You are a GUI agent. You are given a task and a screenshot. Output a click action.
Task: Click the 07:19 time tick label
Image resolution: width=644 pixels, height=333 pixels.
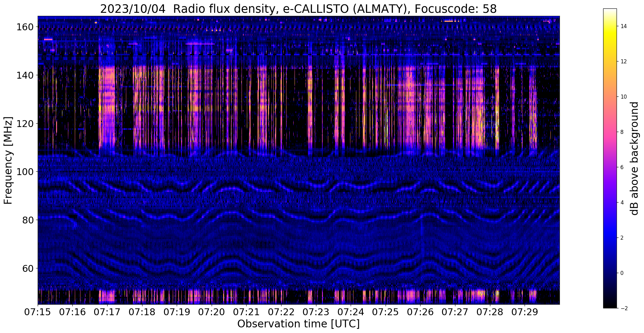click(x=177, y=312)
